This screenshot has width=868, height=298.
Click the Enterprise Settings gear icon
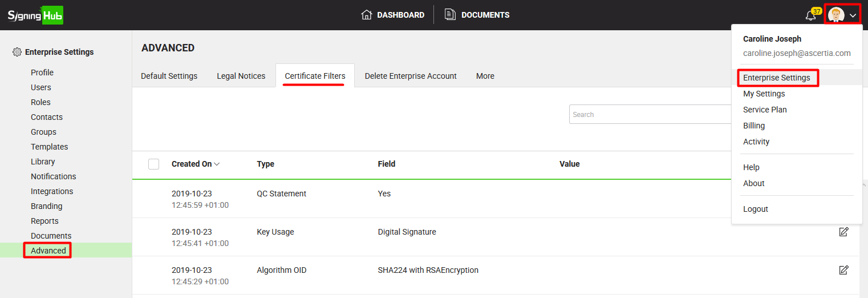coord(17,52)
